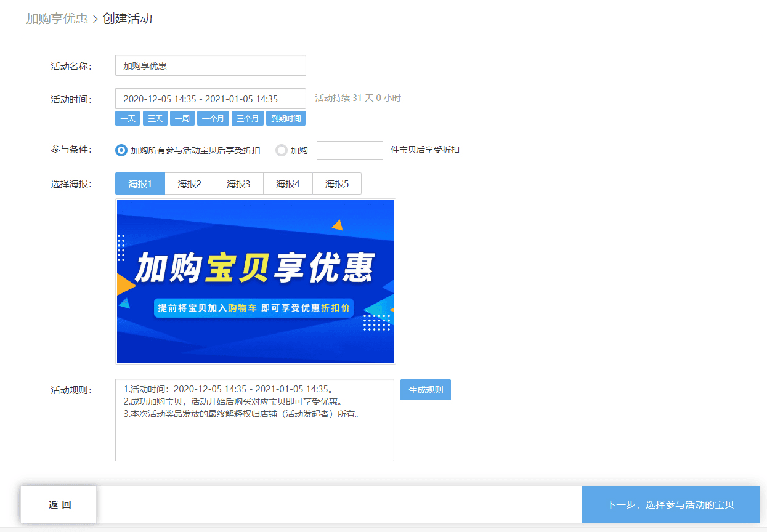Switch to the 海报5 poster tab
Viewport: 767px width, 532px height.
coord(337,183)
